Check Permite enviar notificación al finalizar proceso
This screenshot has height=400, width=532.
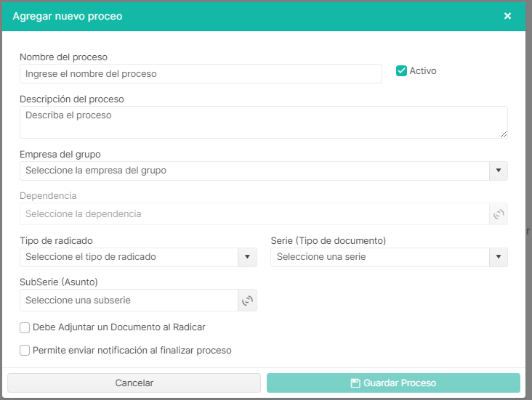(25, 351)
